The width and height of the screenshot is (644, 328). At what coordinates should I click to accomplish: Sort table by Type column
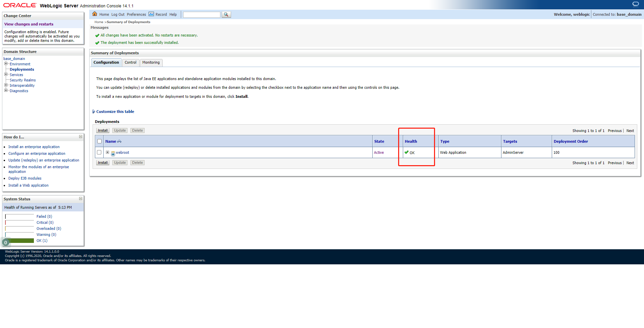(445, 141)
